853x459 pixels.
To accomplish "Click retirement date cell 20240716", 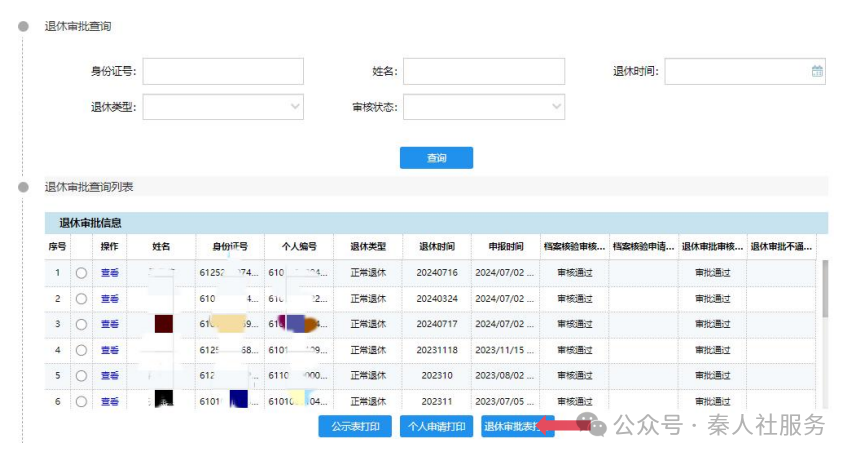I will coord(437,272).
